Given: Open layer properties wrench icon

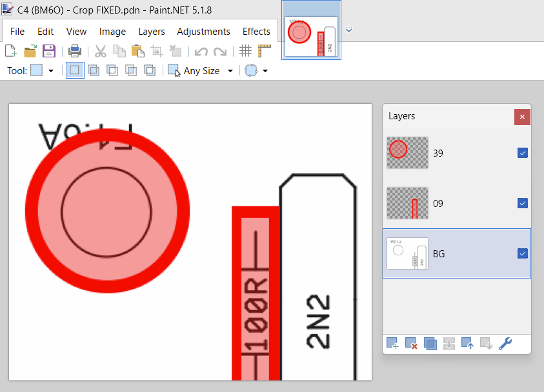Looking at the screenshot, I should (505, 344).
